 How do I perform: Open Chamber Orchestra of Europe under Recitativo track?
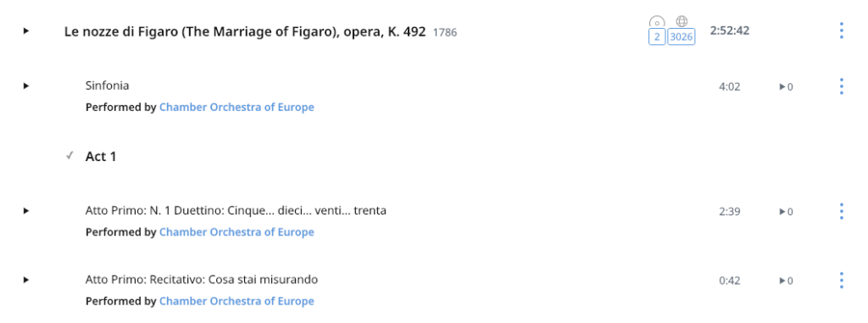(236, 302)
